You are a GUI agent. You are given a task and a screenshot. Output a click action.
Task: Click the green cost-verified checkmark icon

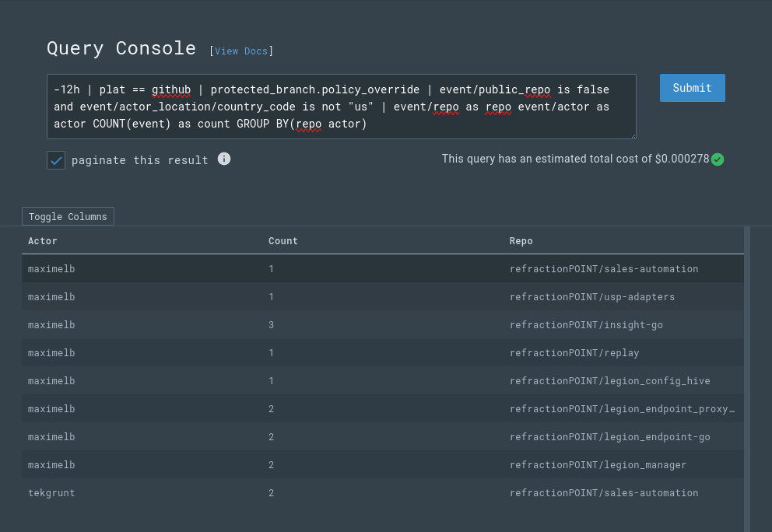tap(718, 159)
